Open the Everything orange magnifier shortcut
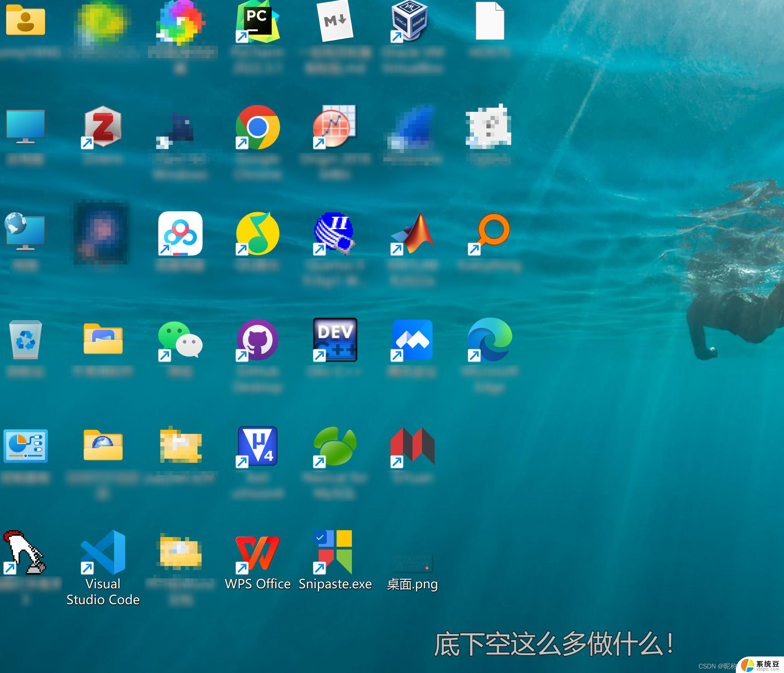 tap(489, 234)
